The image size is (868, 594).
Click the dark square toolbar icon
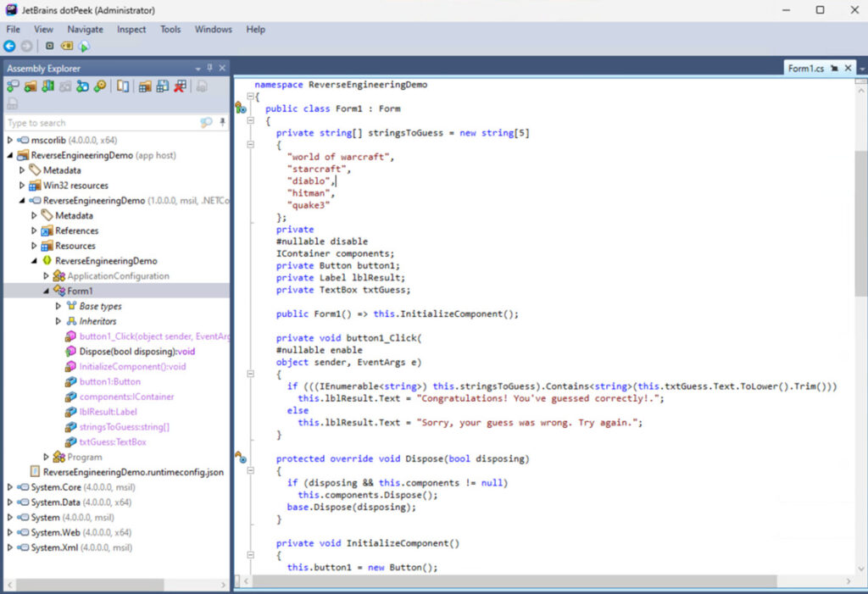pos(49,46)
